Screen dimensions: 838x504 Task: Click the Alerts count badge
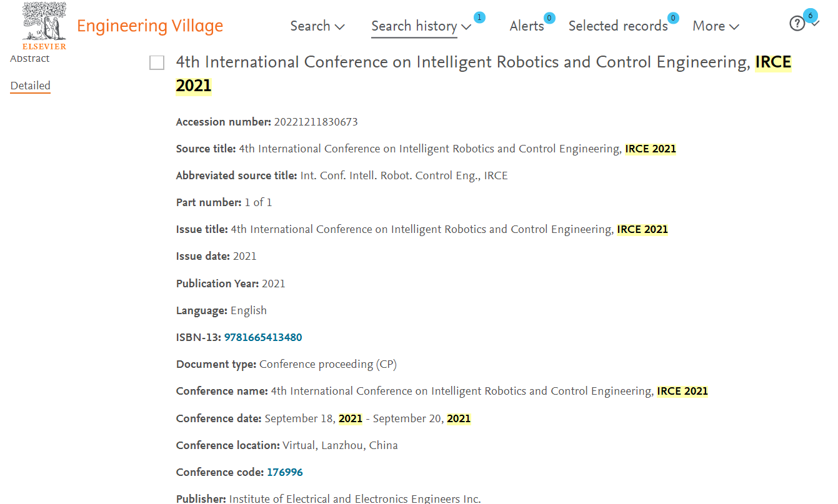click(549, 18)
